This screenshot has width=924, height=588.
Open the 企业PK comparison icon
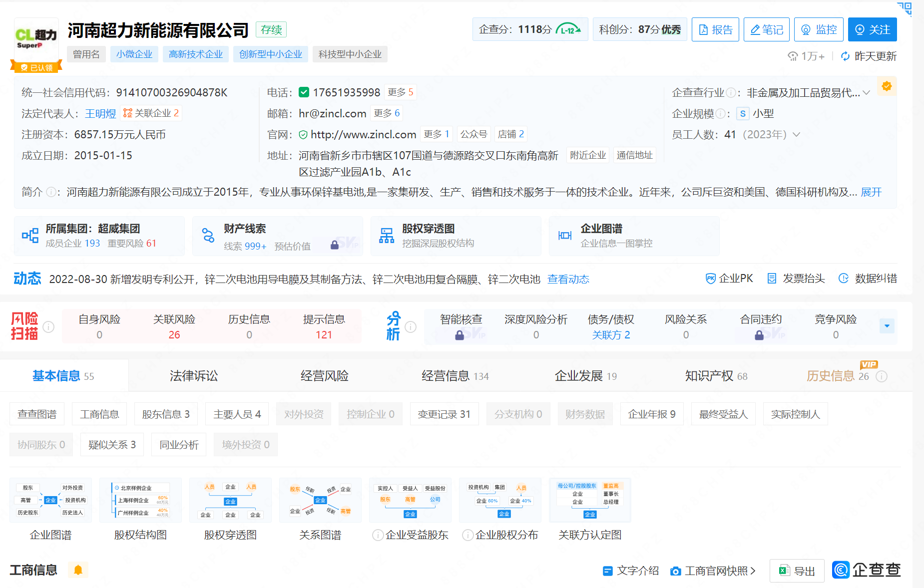[710, 279]
